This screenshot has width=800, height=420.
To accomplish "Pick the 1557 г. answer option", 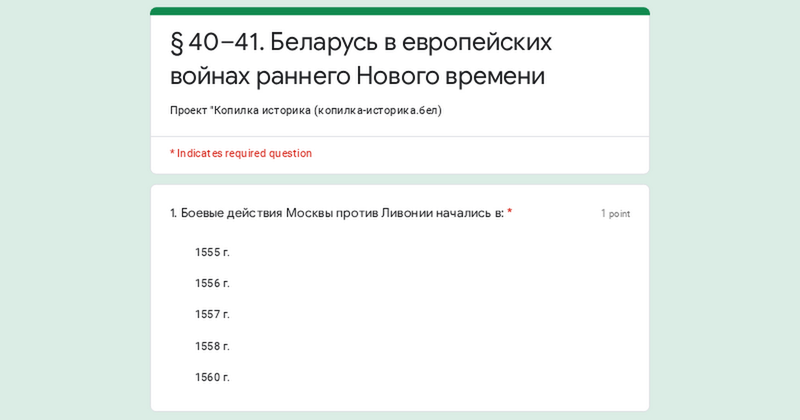I will (x=212, y=314).
